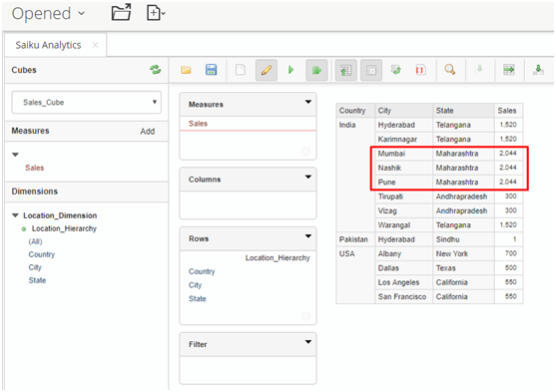
Task: Create a new query with blank page icon
Action: [x=241, y=70]
